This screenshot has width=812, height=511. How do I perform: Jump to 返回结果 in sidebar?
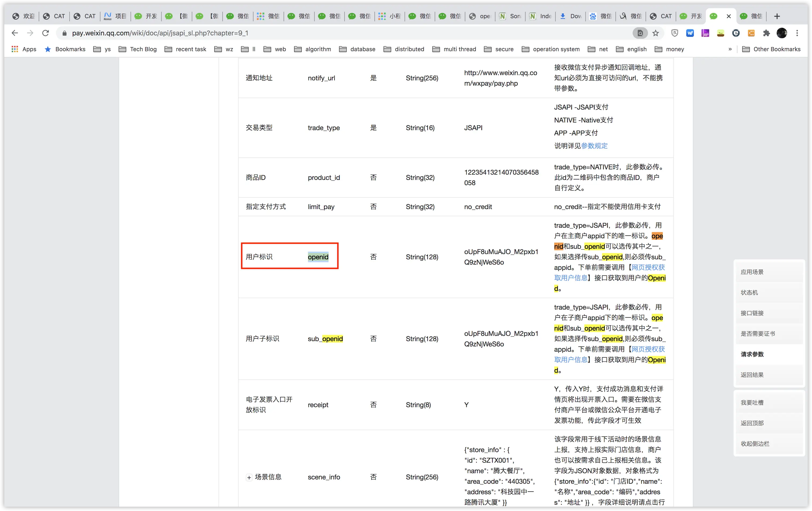pos(752,375)
